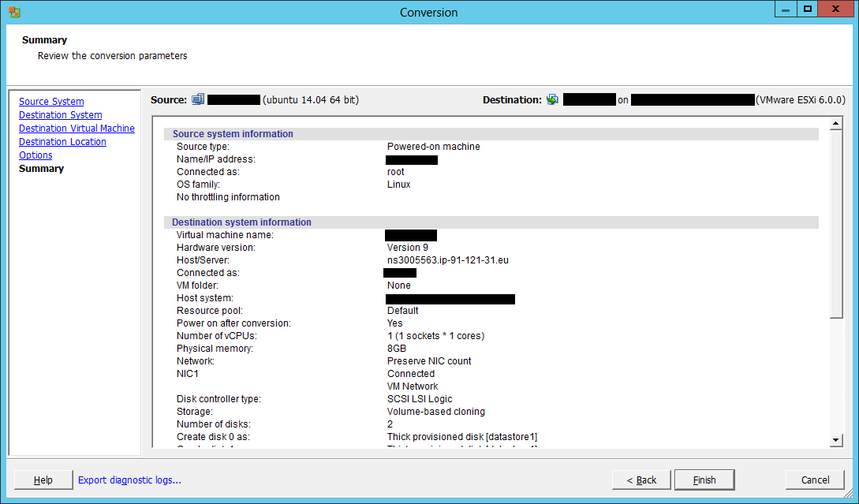Click 'Review the conversion parameters' subtitle
Image resolution: width=859 pixels, height=504 pixels.
[112, 55]
